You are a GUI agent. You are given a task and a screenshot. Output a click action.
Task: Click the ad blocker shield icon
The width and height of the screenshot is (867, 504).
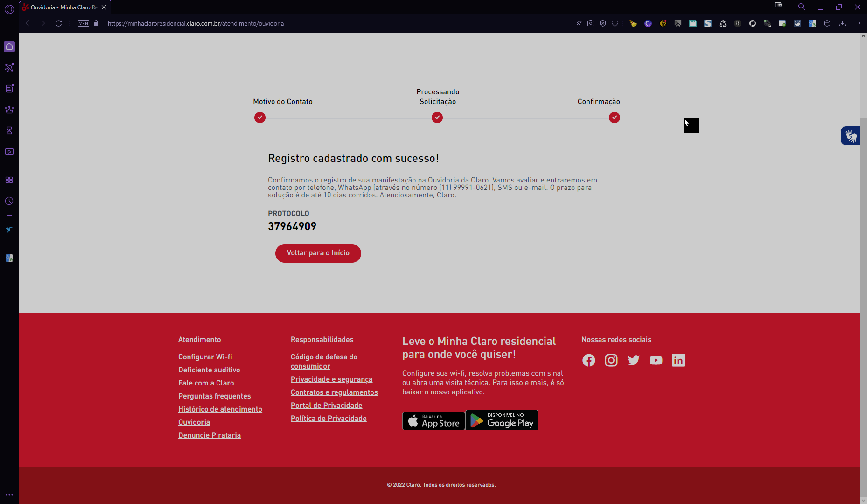click(603, 23)
